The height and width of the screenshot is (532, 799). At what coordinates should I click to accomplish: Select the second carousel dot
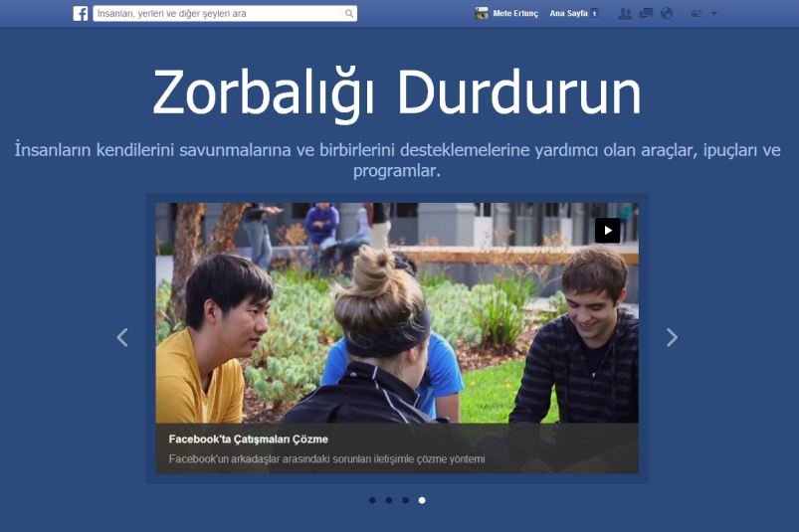tap(389, 500)
